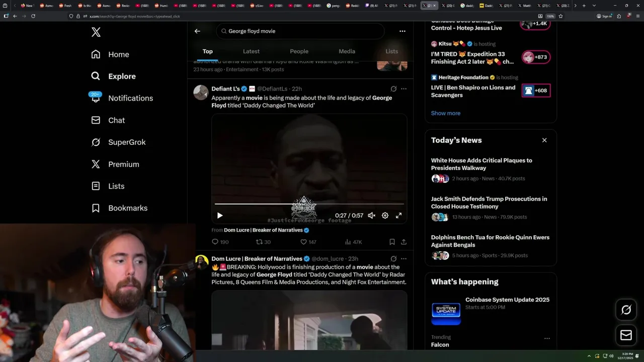644x362 pixels.
Task: Click the 'George floyd movie' search field
Action: click(x=300, y=31)
